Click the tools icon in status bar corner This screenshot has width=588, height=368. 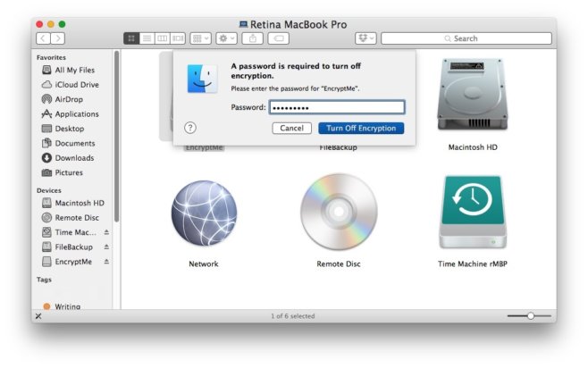(x=38, y=316)
